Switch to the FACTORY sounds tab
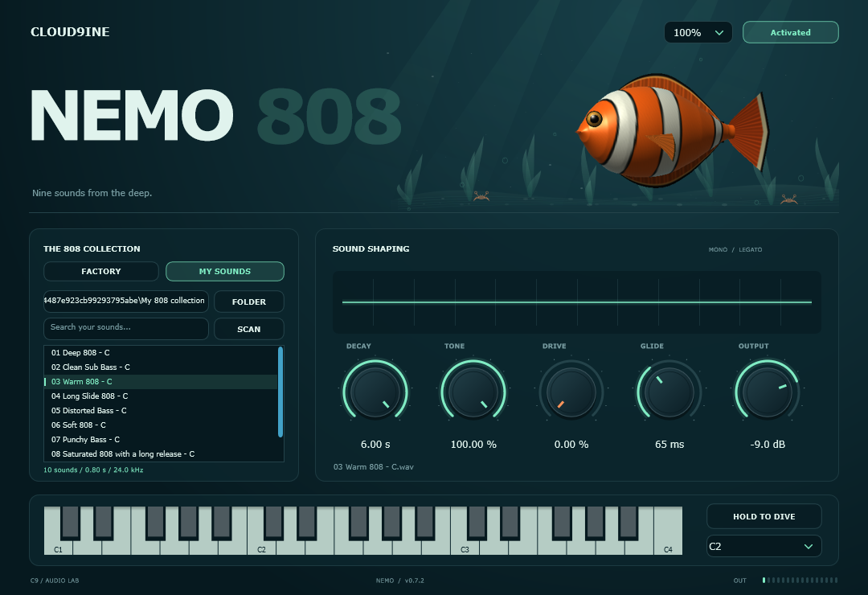 pyautogui.click(x=100, y=272)
